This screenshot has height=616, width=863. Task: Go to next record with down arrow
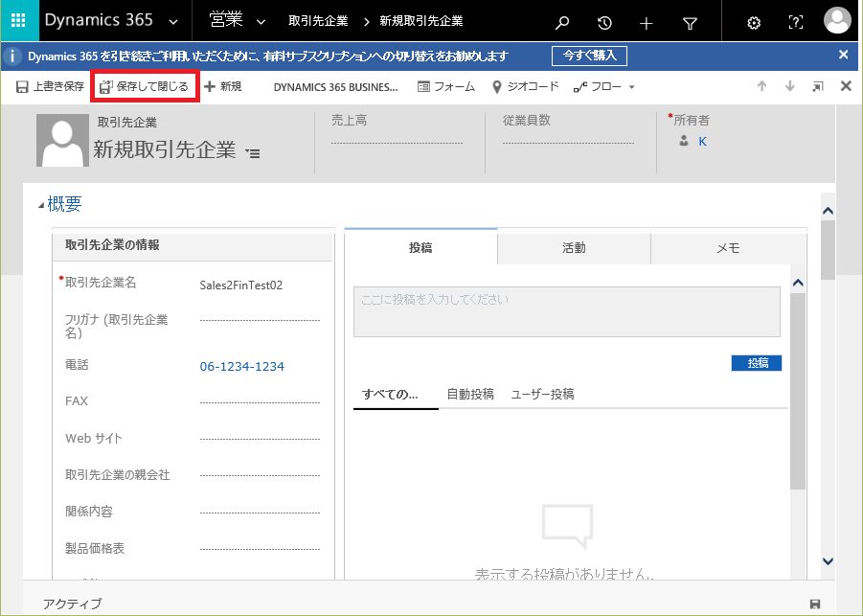click(x=790, y=86)
